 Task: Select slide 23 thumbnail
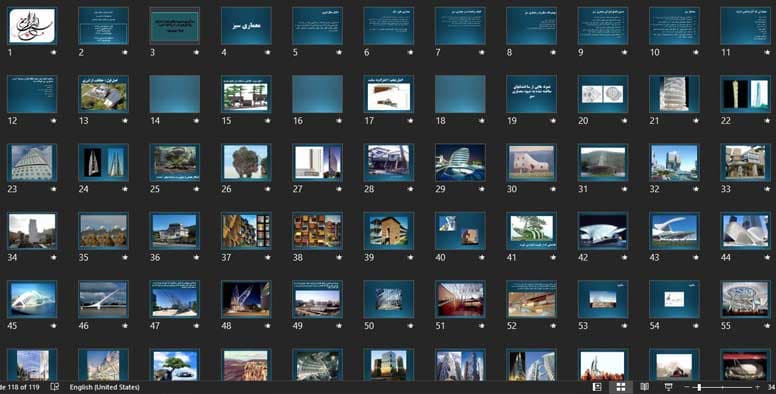click(x=32, y=162)
